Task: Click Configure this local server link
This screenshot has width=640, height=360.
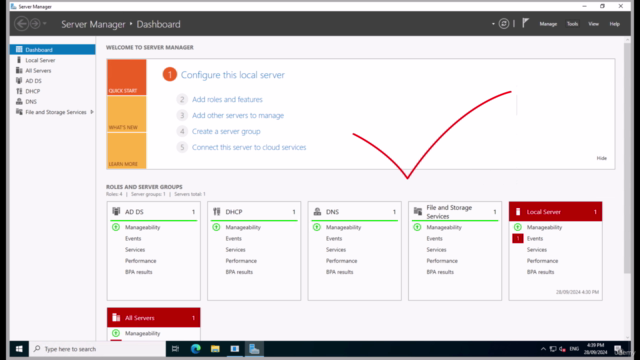Action: [233, 75]
